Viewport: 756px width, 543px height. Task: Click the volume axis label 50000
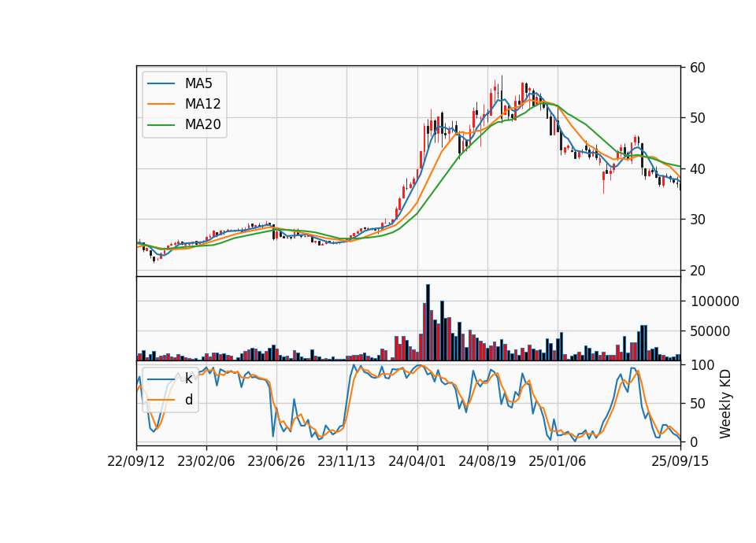(x=710, y=331)
